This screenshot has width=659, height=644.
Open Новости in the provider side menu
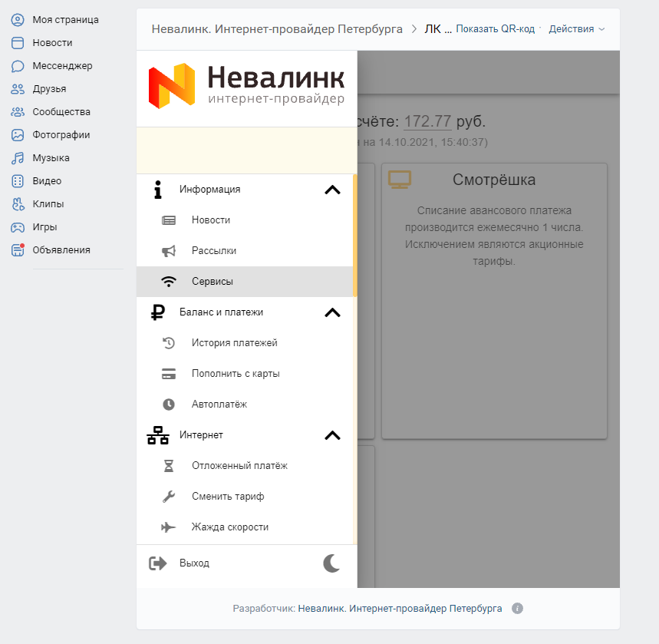tap(211, 220)
